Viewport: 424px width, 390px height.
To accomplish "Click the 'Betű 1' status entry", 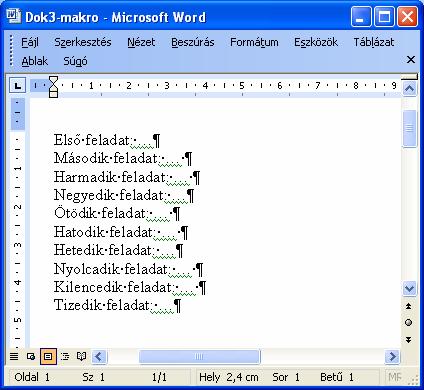I will tap(337, 377).
